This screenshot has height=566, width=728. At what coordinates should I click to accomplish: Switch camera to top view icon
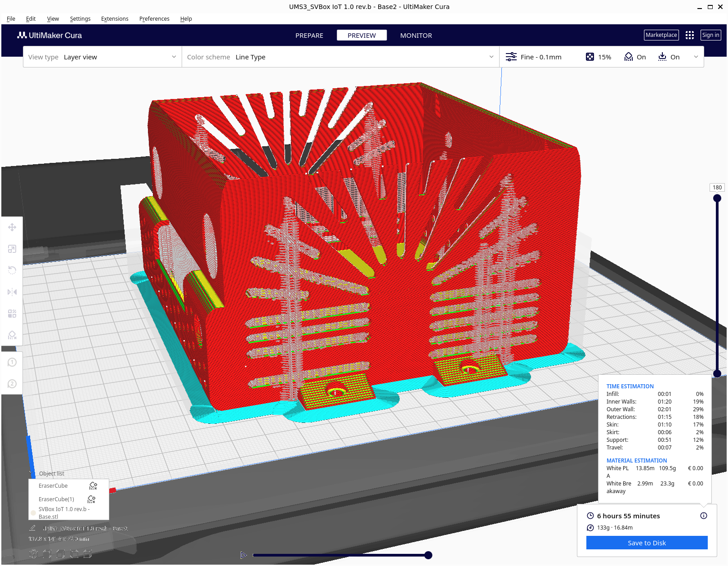61,554
